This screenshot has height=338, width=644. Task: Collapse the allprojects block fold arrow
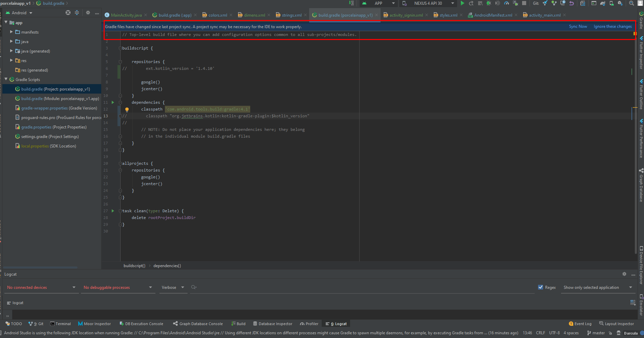pyautogui.click(x=120, y=163)
